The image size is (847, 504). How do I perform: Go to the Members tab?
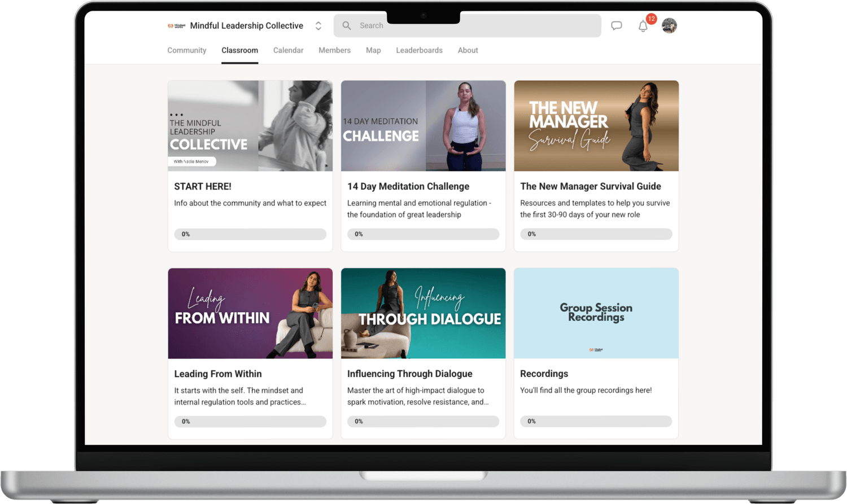(335, 50)
